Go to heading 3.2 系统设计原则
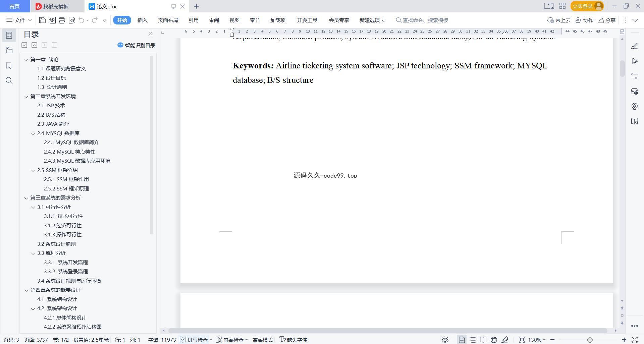This screenshot has width=644, height=344. click(x=56, y=244)
